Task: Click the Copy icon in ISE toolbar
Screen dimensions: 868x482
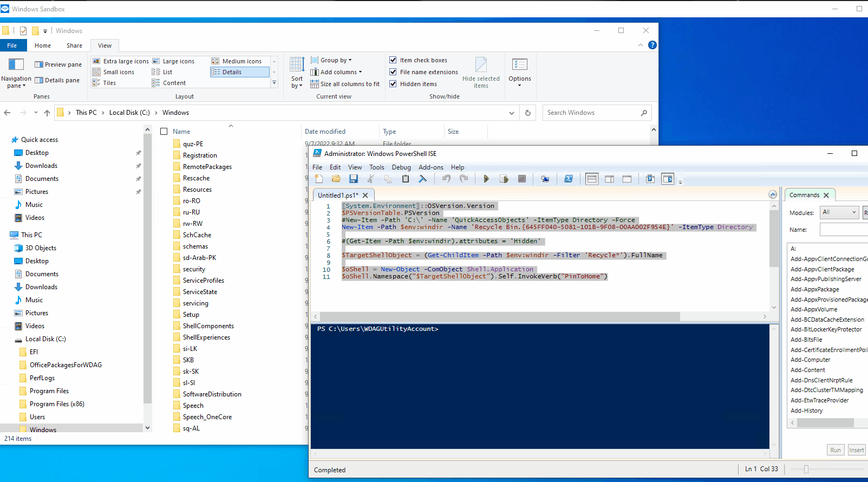Action: tap(388, 179)
